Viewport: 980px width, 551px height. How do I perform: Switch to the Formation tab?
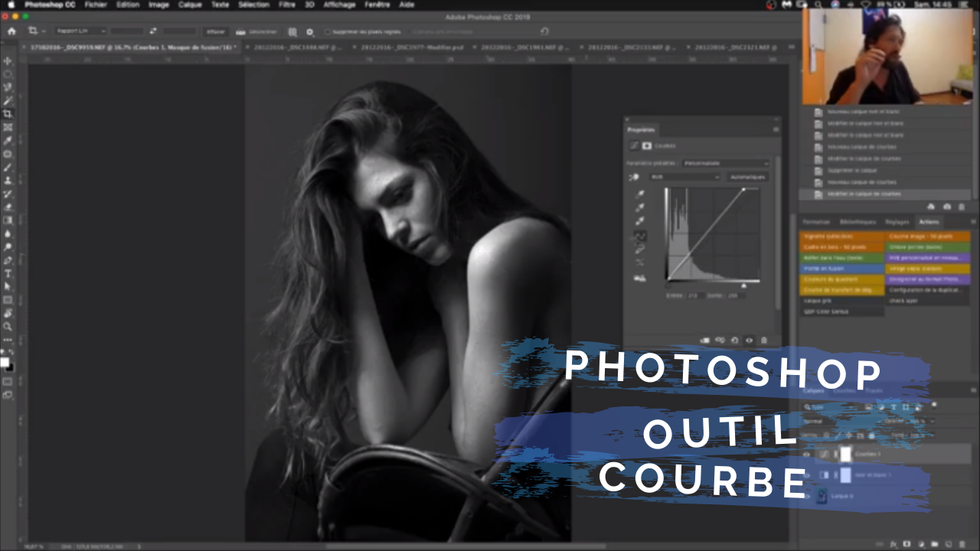816,222
